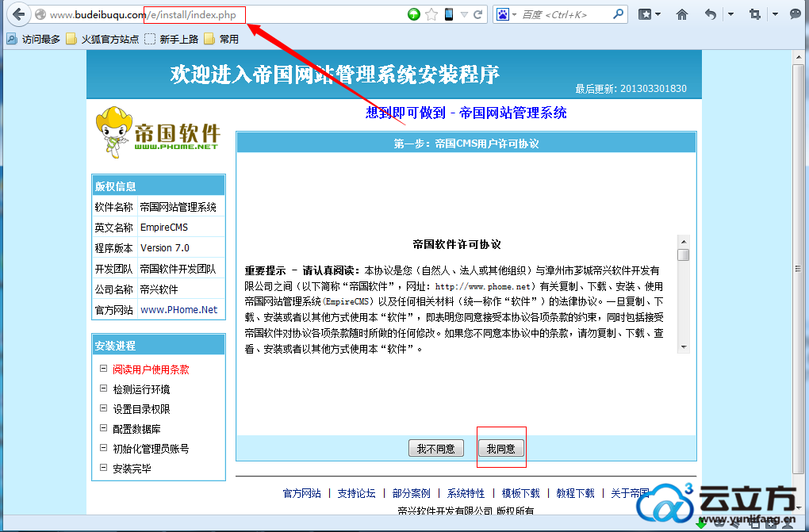Bookmark this page with the star icon
Viewport: 809px width, 532px height.
click(431, 14)
